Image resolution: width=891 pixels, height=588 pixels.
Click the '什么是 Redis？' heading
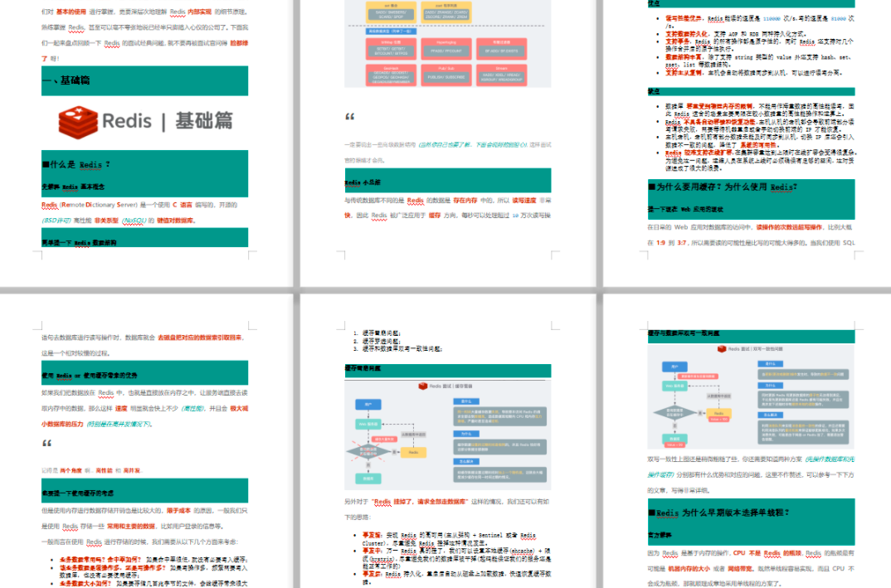click(76, 165)
